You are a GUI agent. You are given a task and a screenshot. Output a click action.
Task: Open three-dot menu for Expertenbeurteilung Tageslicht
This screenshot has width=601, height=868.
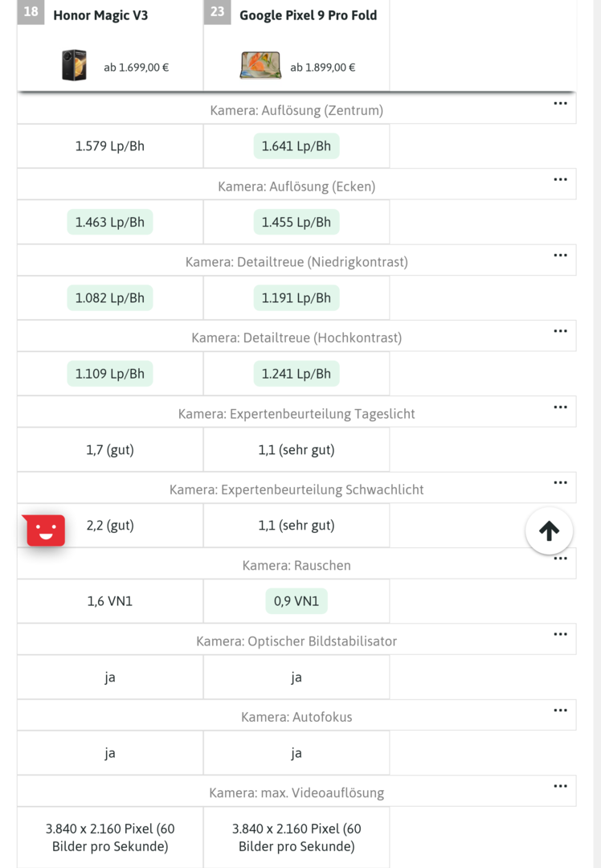560,407
